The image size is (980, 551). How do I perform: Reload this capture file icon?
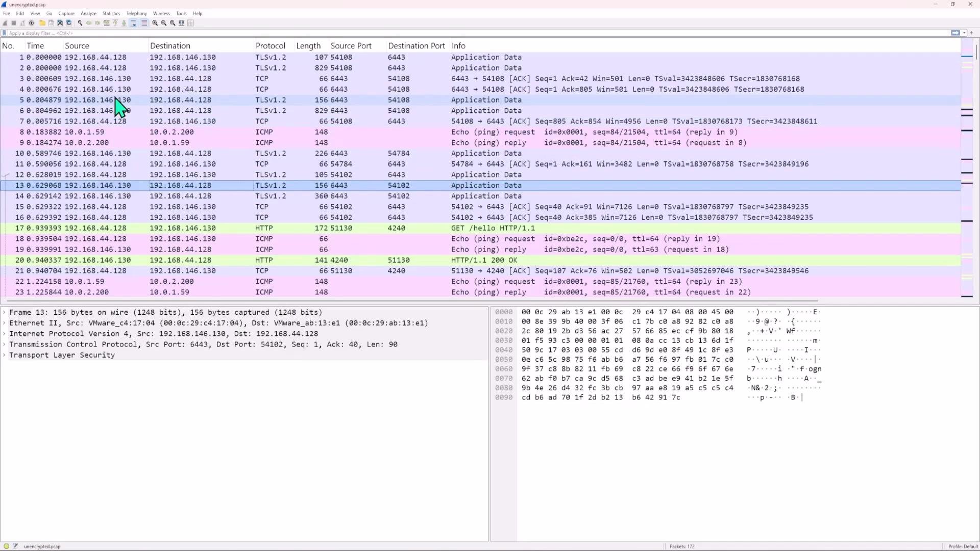point(69,23)
